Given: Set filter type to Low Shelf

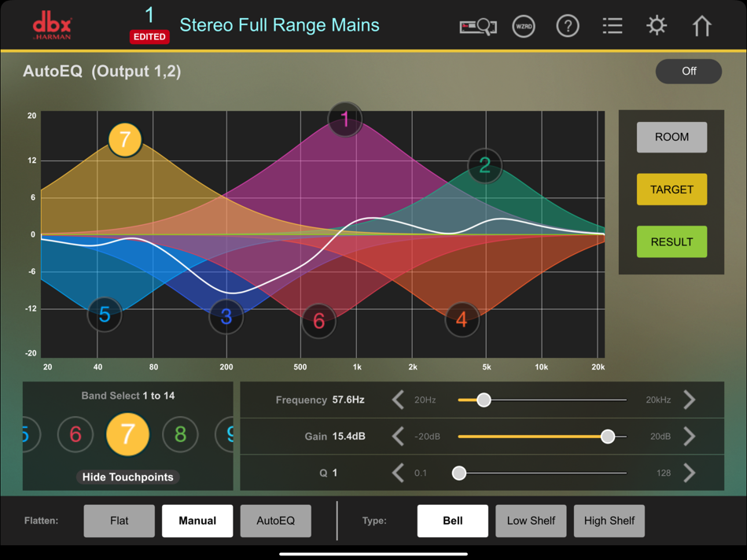Looking at the screenshot, I should coord(531,521).
